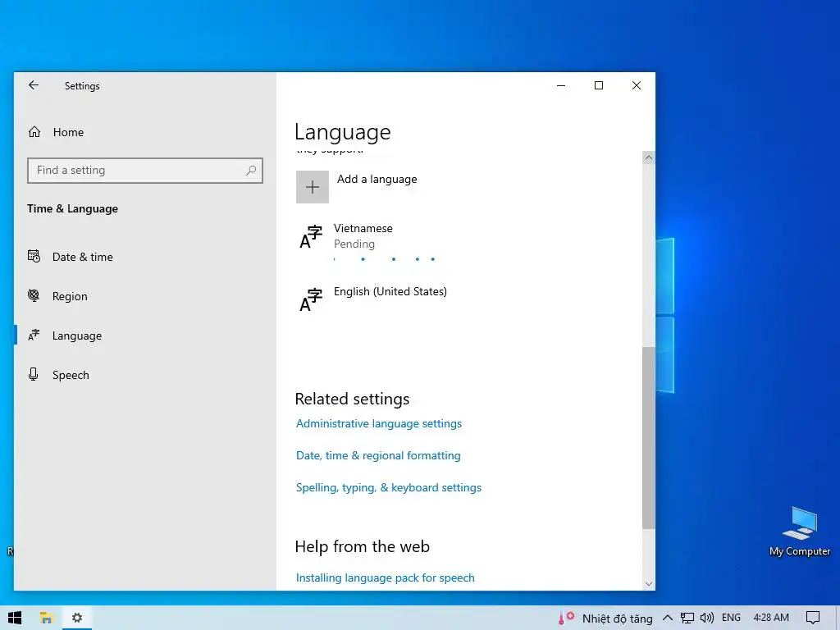Open Date, time & regional formatting link
The image size is (840, 630).
pos(378,455)
